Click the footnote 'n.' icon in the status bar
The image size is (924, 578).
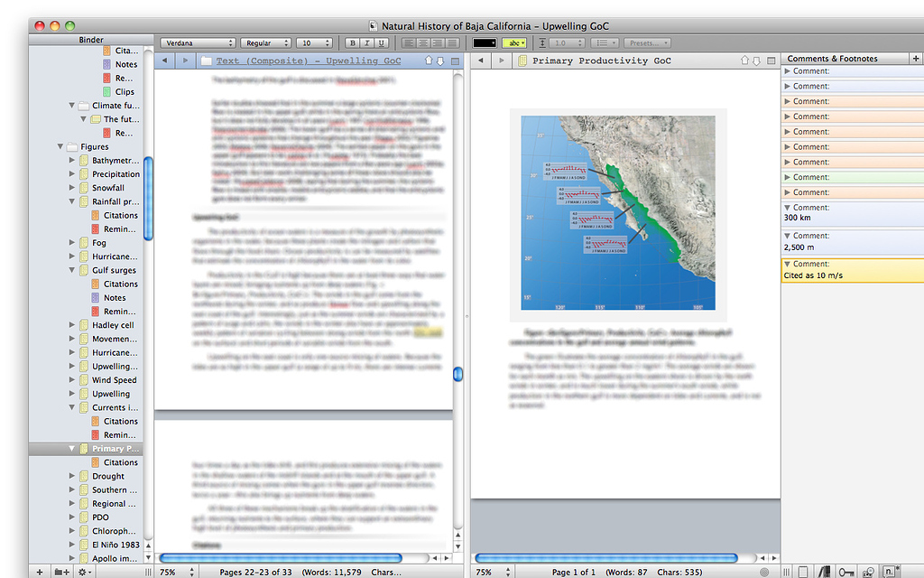(889, 572)
